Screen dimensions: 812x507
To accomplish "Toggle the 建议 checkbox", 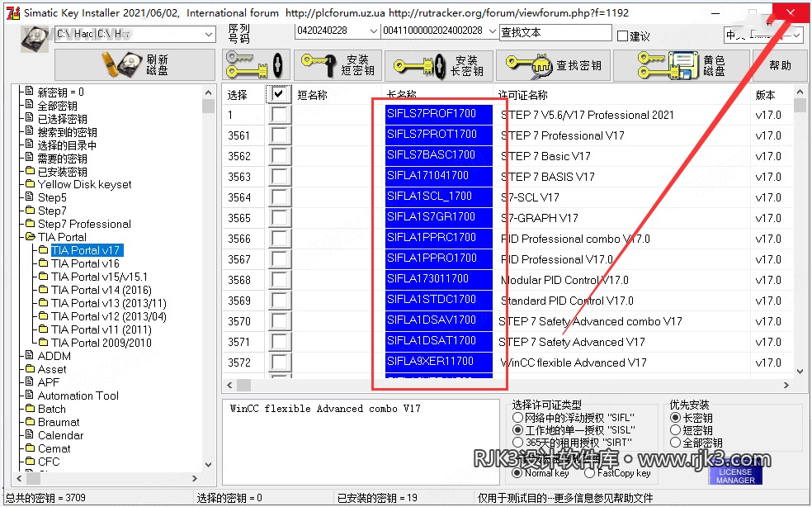I will 622,36.
